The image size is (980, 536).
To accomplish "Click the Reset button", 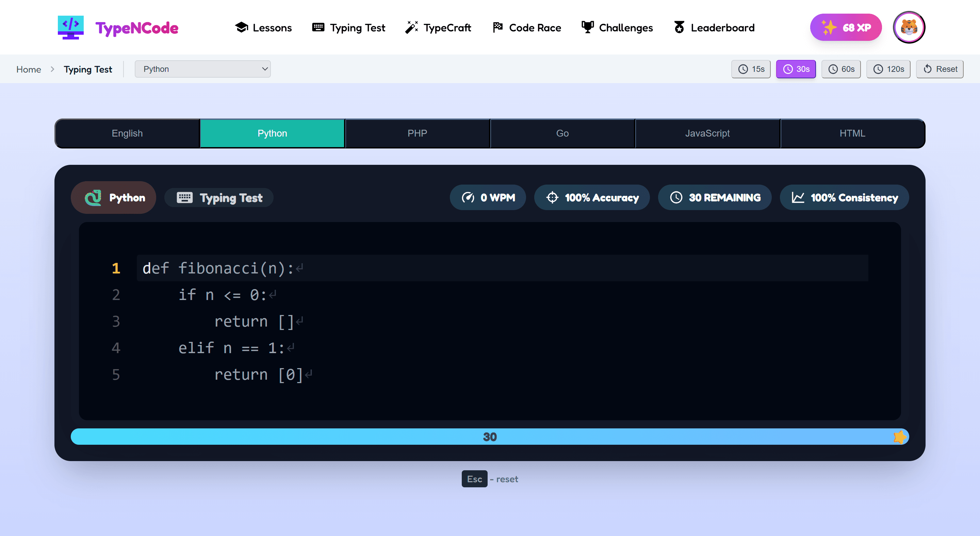I will pyautogui.click(x=940, y=69).
